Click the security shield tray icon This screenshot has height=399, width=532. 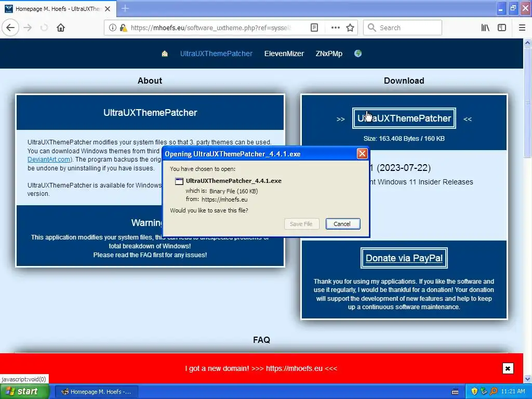(474, 392)
